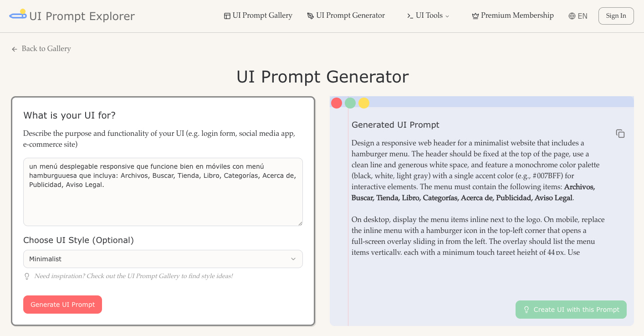Open the UI Tools dropdown menu
644x336 pixels.
[x=428, y=16]
